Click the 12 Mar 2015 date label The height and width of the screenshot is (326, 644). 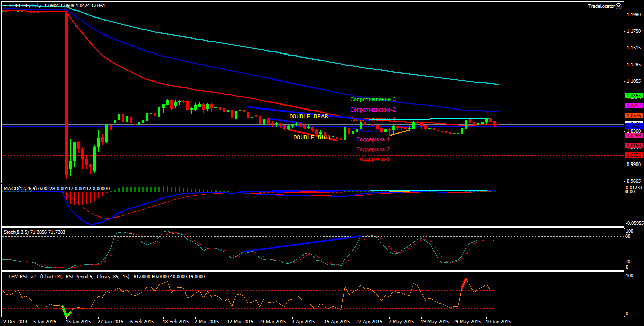click(240, 321)
